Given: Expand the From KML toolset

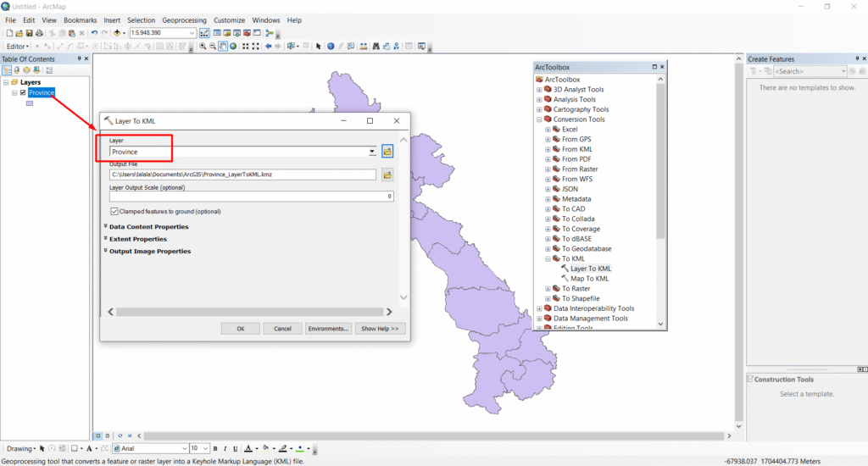Looking at the screenshot, I should pyautogui.click(x=548, y=149).
